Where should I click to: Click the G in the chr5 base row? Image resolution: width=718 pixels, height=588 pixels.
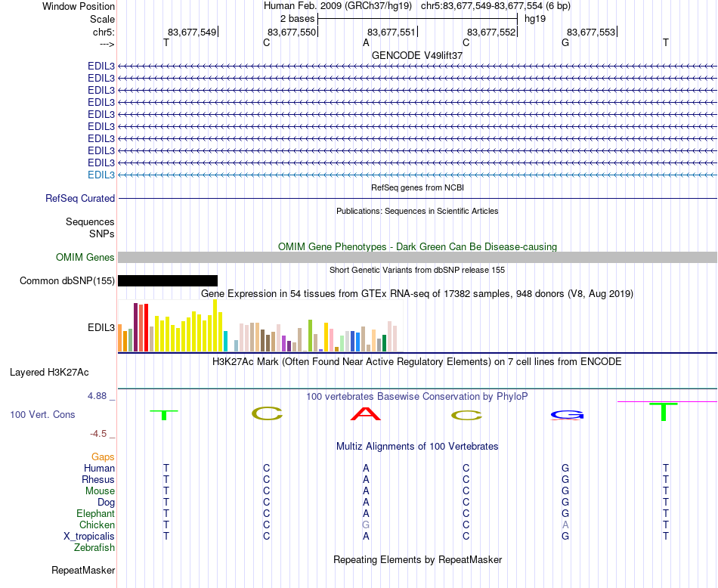click(565, 42)
